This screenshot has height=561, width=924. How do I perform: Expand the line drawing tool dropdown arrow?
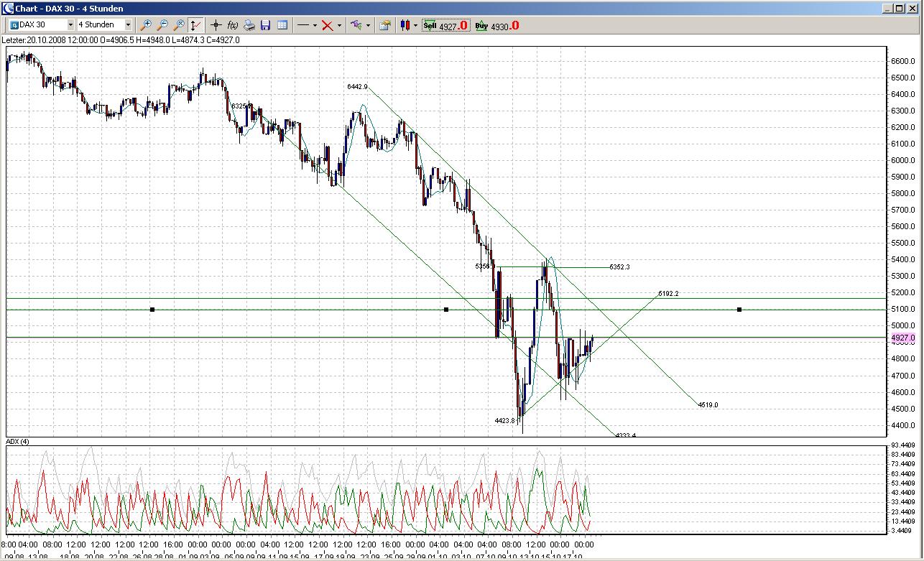(x=315, y=25)
